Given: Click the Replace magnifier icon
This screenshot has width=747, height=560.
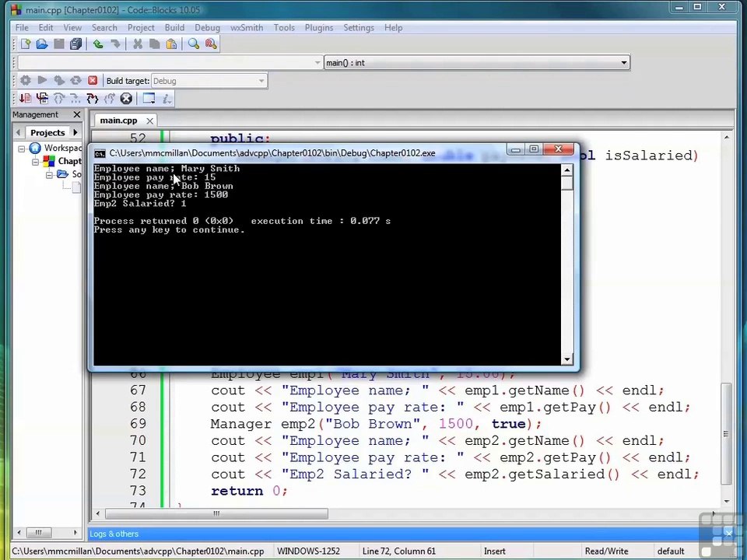Looking at the screenshot, I should tap(211, 44).
